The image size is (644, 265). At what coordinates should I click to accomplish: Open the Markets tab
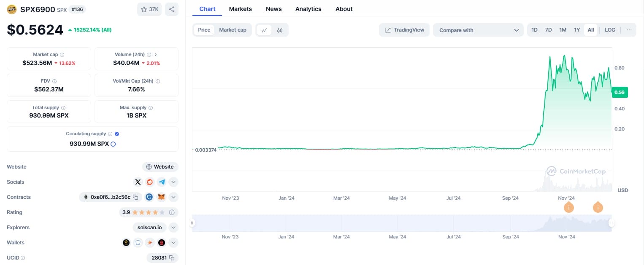(241, 9)
